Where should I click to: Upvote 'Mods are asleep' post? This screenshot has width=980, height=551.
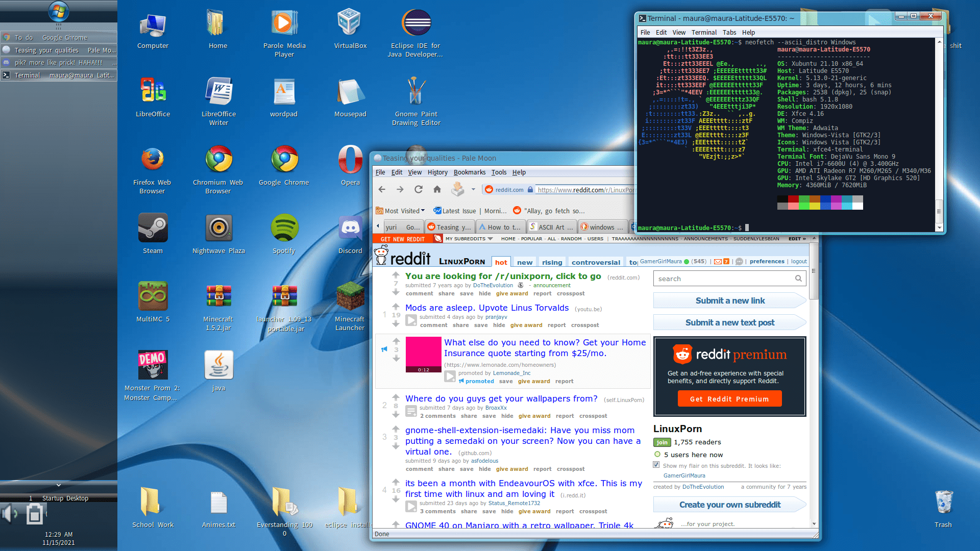pos(396,307)
